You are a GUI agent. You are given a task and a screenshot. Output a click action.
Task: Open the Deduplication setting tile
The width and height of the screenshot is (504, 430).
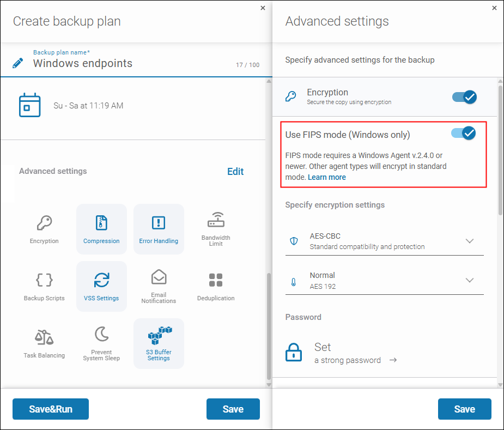click(216, 286)
